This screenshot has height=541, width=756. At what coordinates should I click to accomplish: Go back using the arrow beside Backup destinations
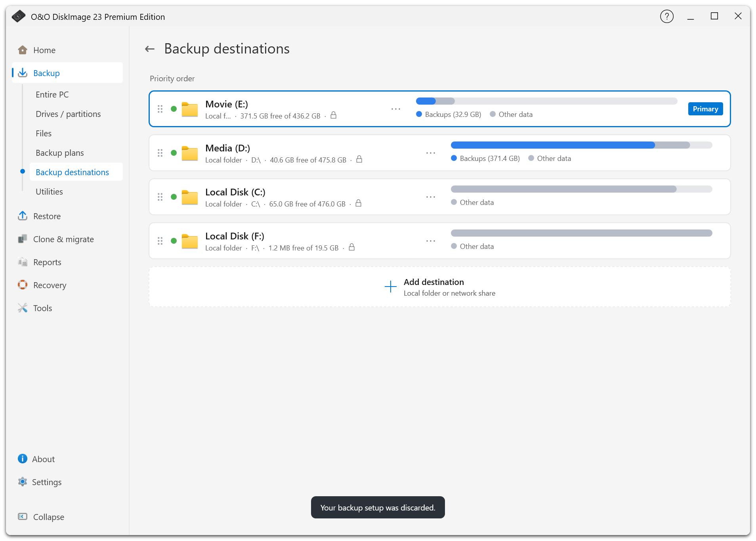coord(150,49)
